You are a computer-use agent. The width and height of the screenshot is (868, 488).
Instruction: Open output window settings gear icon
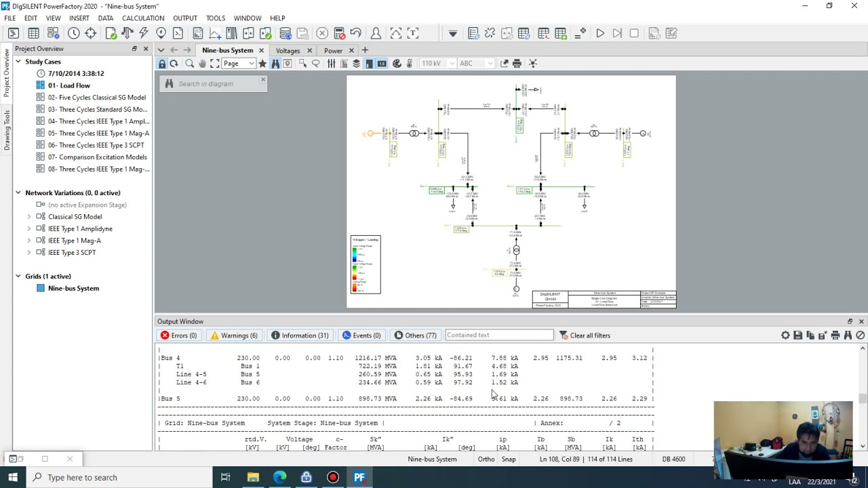coord(785,335)
